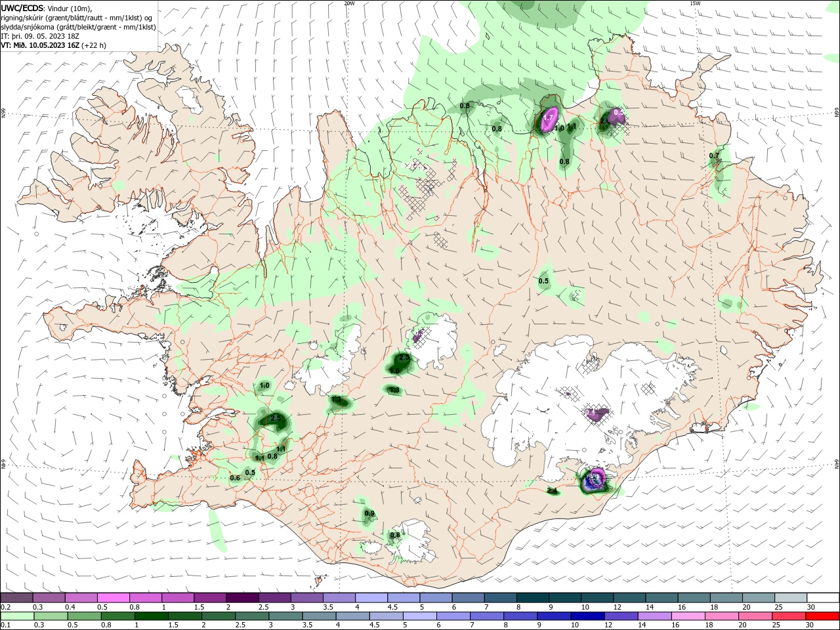
Task: Click the 'UWC/ECDS: Vindur (10m)' title text
Action: pos(47,8)
